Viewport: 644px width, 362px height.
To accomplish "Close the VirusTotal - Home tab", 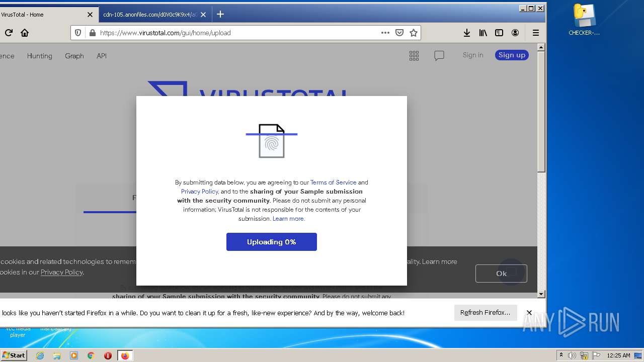I will pos(90,15).
